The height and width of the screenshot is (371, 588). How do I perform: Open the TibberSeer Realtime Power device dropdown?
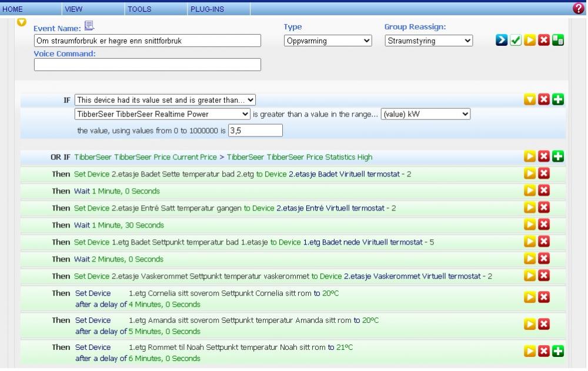(163, 114)
